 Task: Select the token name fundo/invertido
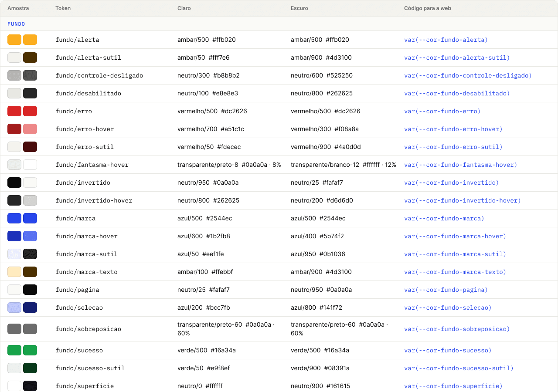[83, 182]
